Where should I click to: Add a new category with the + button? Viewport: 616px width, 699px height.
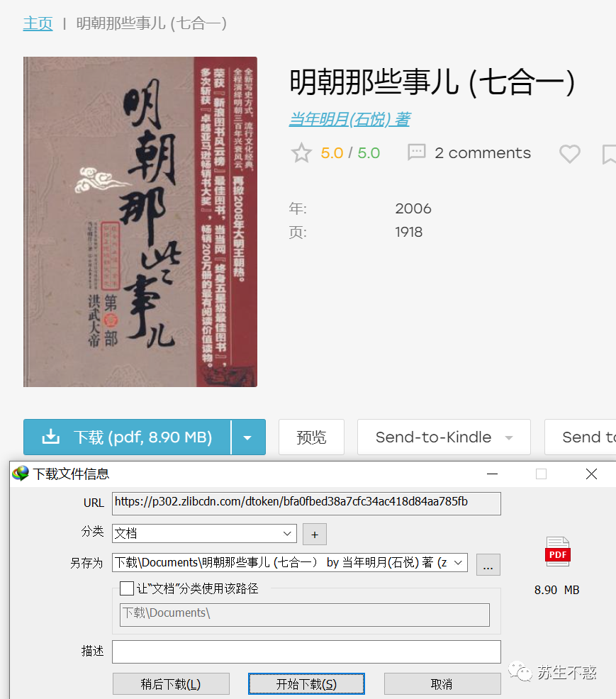click(314, 534)
